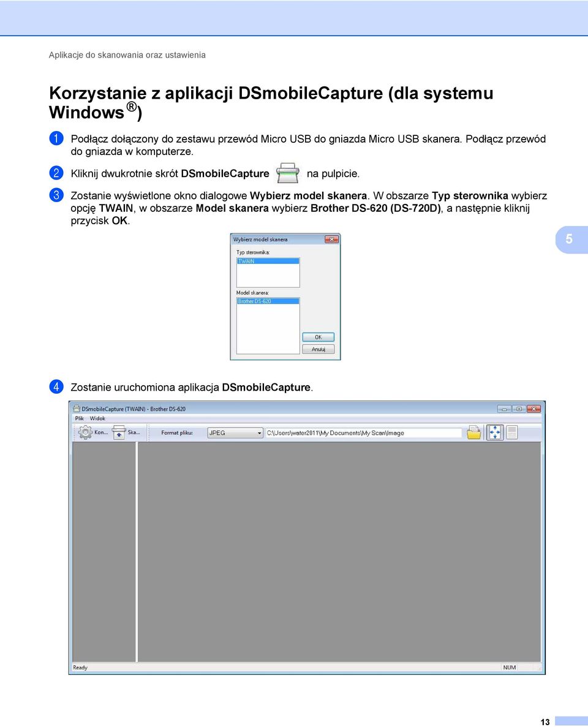The image size is (588, 727).
Task: Close the DSmobileCapture window
Action: (534, 409)
